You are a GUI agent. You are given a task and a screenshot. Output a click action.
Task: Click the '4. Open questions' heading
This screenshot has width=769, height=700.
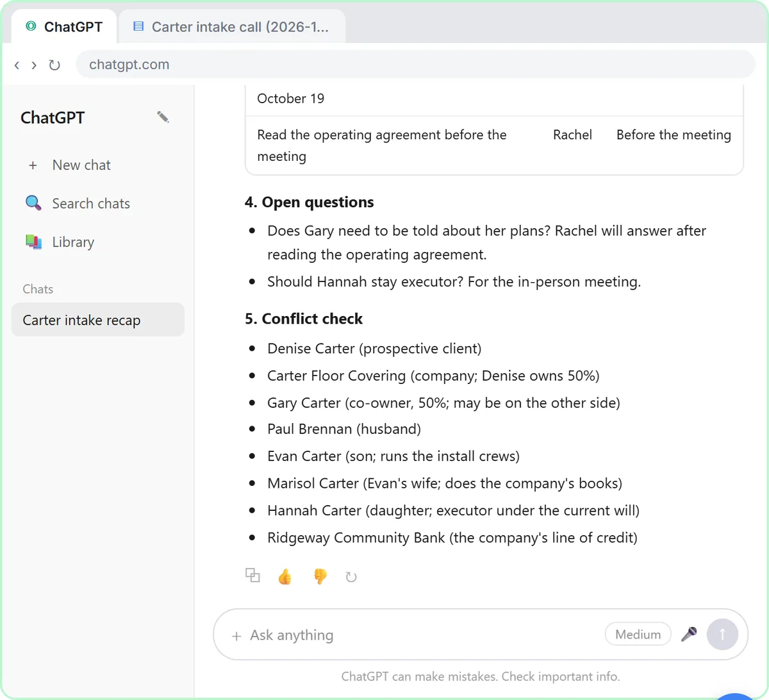click(x=309, y=202)
